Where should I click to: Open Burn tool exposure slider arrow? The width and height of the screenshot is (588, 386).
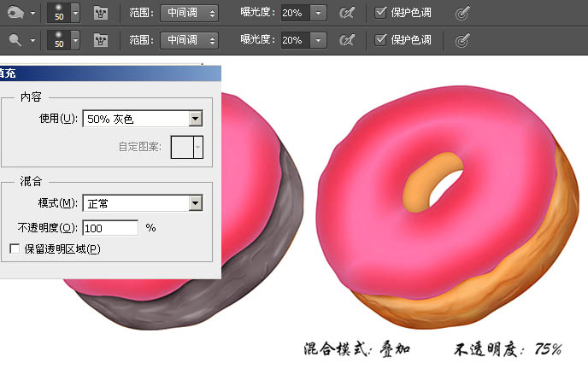pyautogui.click(x=319, y=13)
